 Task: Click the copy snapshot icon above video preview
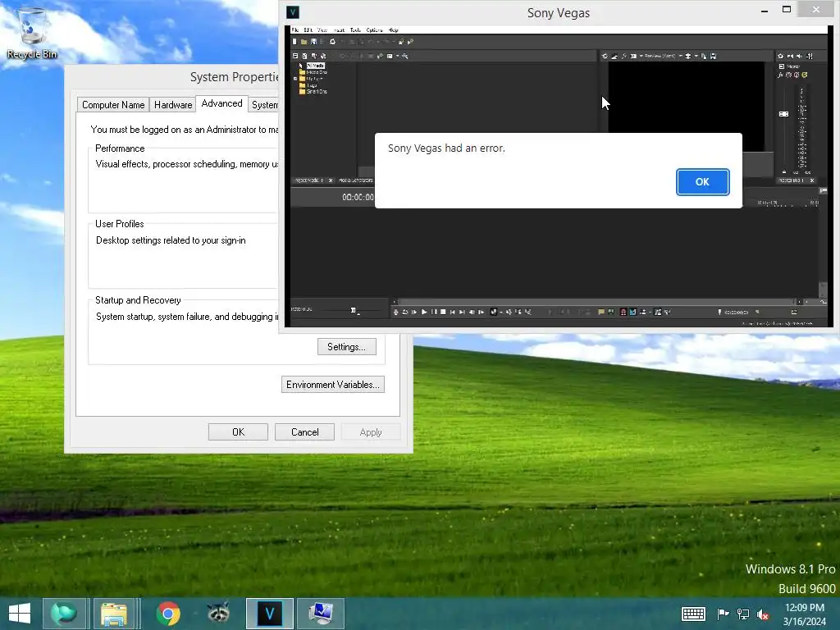pos(704,56)
